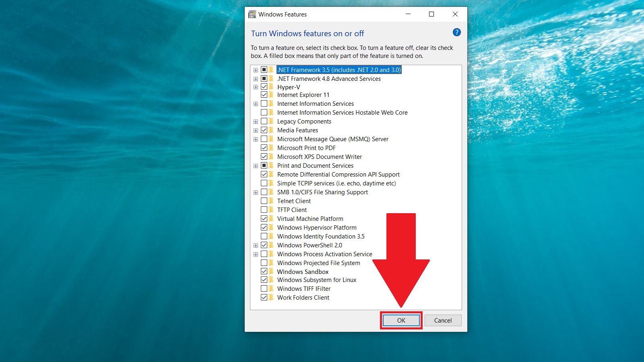
Task: Uncheck Windows Hypervisor Platform checkbox
Action: 264,227
